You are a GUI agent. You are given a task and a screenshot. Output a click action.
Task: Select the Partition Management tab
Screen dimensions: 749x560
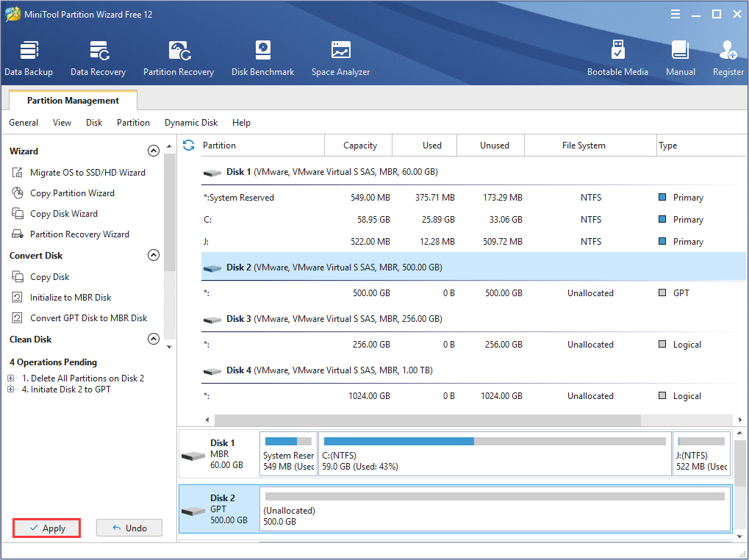73,100
